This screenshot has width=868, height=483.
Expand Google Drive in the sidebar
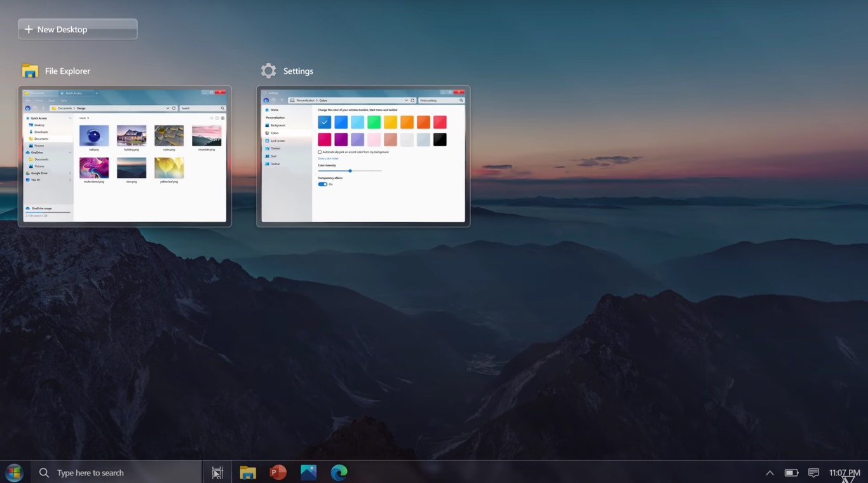70,173
